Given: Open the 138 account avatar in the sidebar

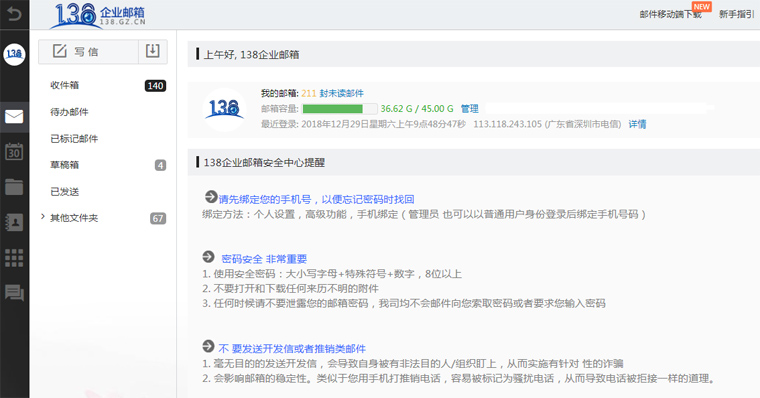Looking at the screenshot, I should pos(14,54).
